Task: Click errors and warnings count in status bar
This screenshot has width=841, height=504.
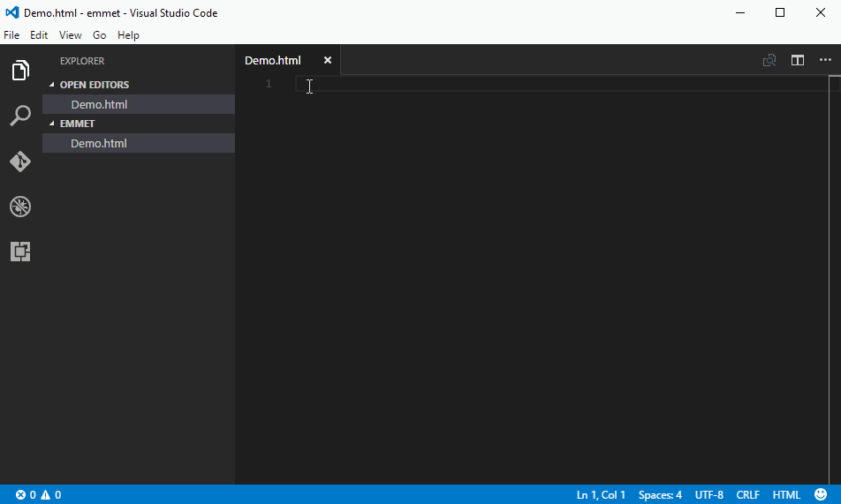Action: point(38,495)
